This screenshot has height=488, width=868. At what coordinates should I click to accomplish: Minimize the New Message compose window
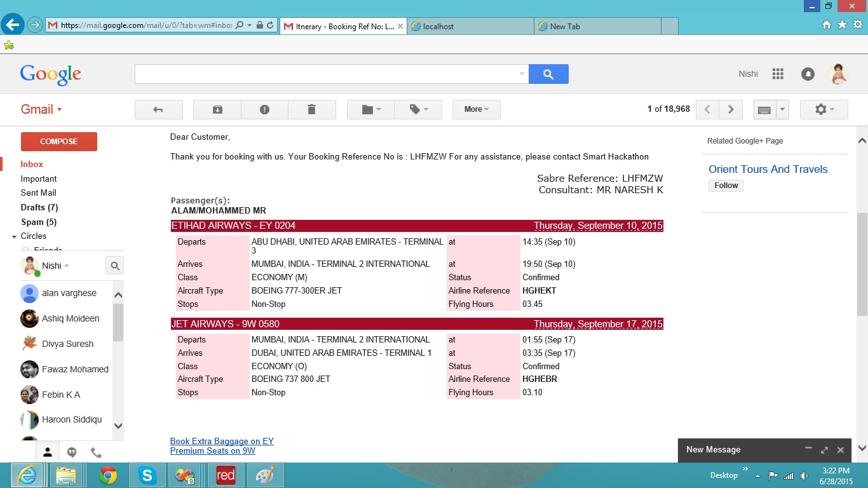(x=808, y=449)
